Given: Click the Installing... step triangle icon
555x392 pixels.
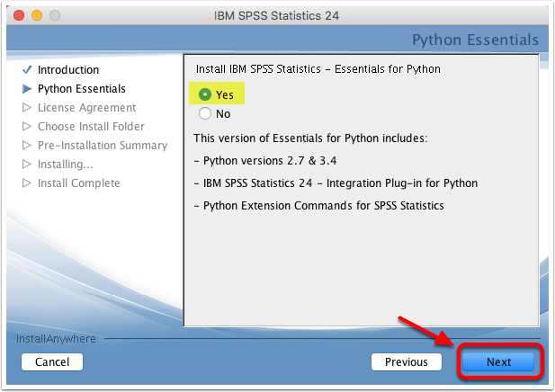Looking at the screenshot, I should point(27,165).
